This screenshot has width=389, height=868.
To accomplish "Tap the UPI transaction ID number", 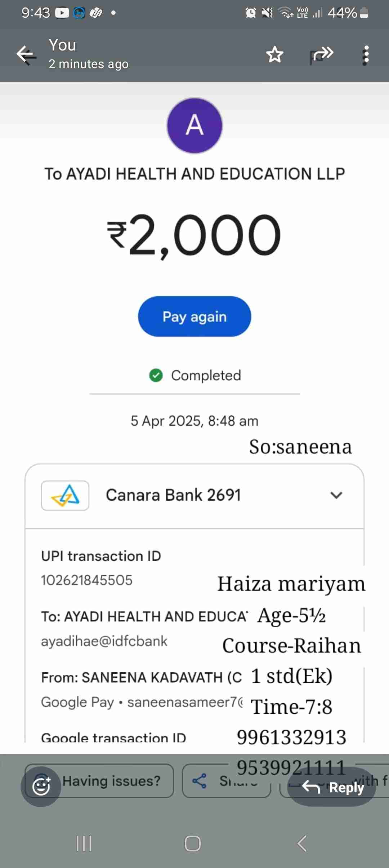I will click(x=87, y=580).
